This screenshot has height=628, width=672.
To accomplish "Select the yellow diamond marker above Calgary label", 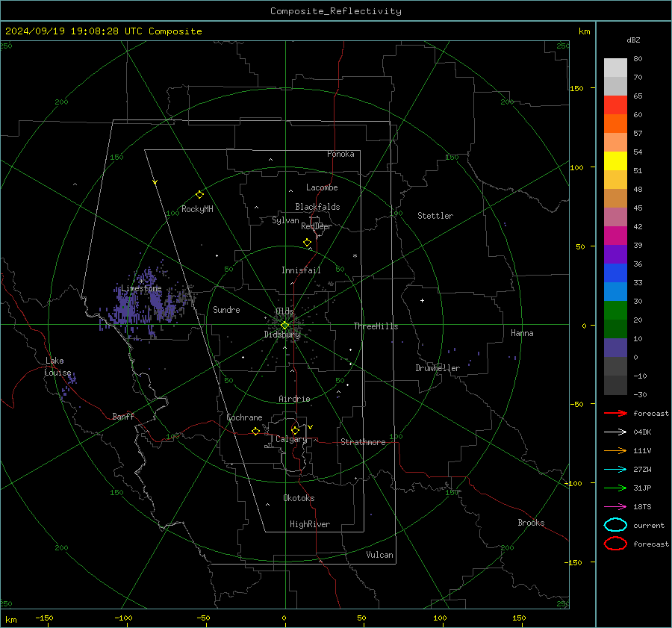I will click(x=295, y=430).
